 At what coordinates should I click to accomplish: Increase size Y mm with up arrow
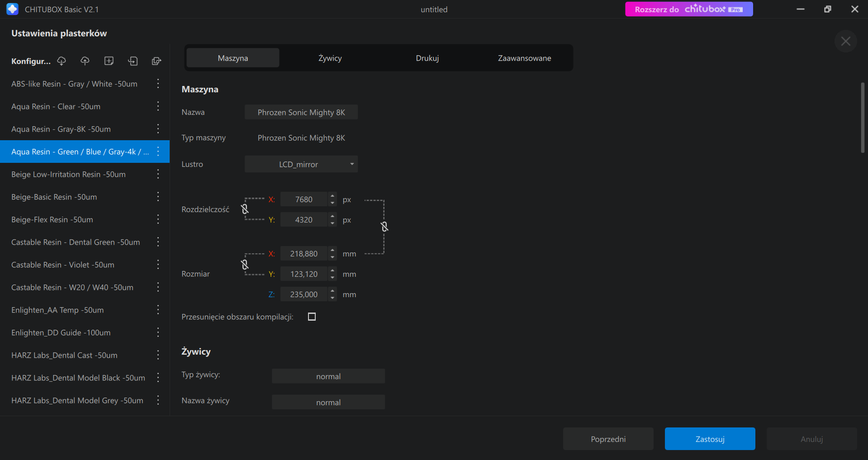tap(332, 270)
